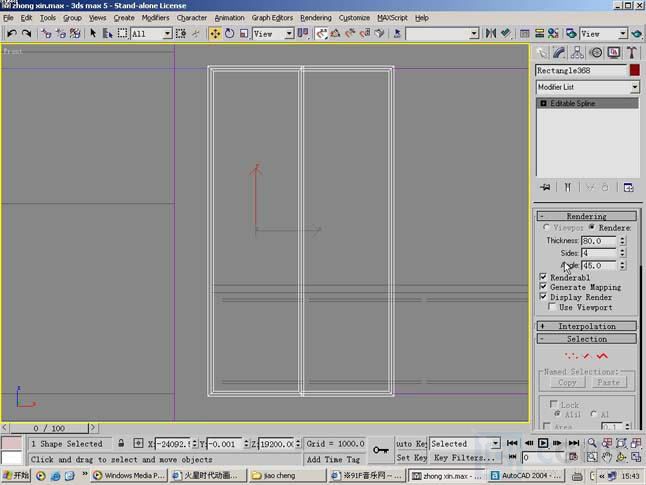Select Segment sub-object level icon
The width and height of the screenshot is (646, 485).
point(587,356)
